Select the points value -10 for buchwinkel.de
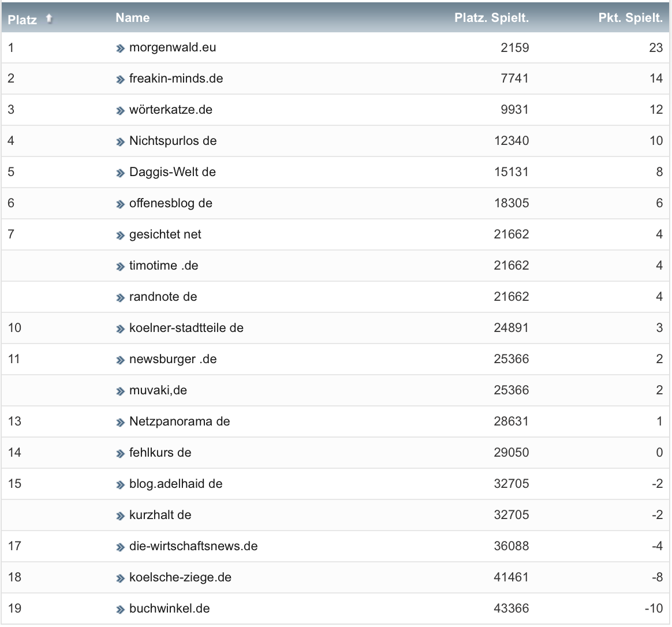The height and width of the screenshot is (627, 672). click(654, 609)
